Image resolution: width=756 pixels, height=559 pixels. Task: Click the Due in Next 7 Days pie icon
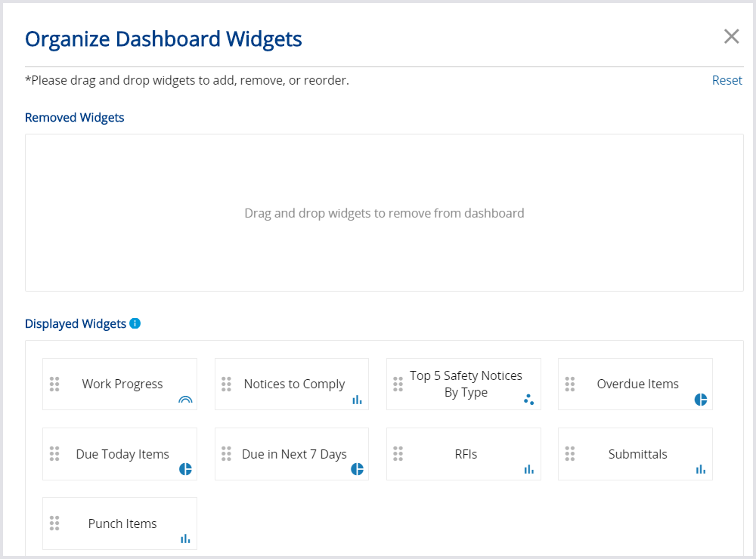click(357, 469)
